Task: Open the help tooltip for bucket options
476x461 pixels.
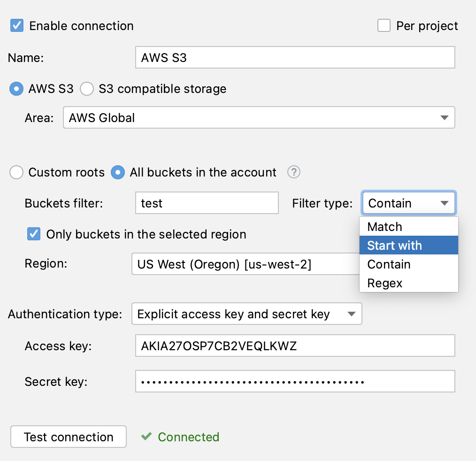Action: coord(293,172)
